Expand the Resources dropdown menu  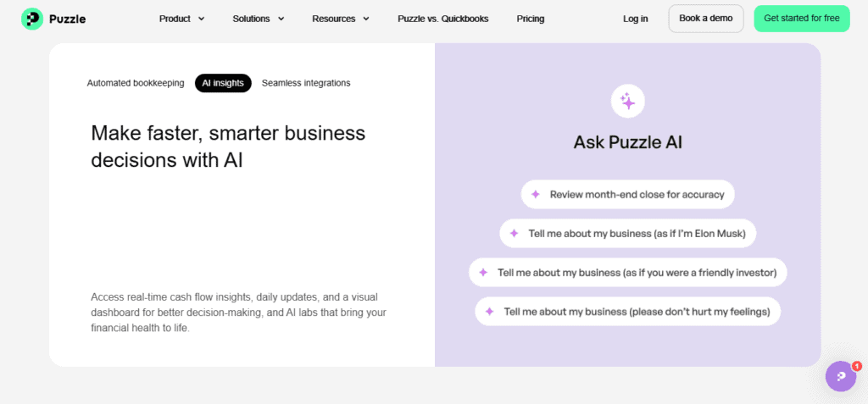pyautogui.click(x=341, y=19)
